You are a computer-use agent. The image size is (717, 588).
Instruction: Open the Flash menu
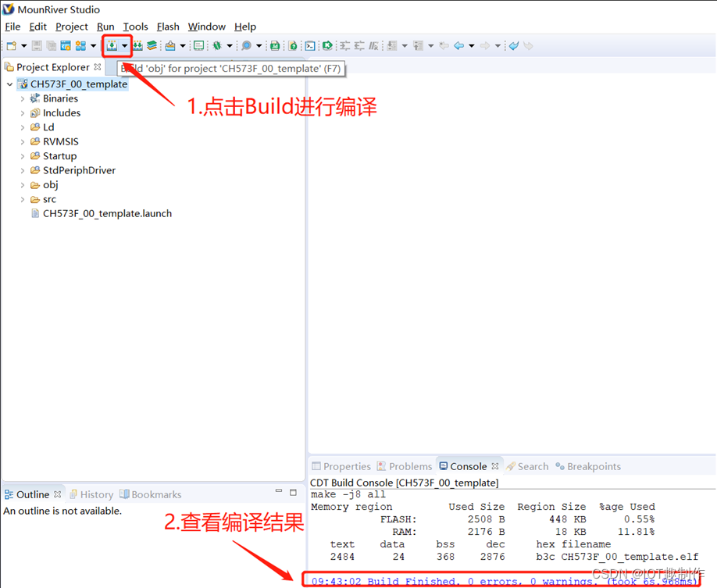[168, 27]
